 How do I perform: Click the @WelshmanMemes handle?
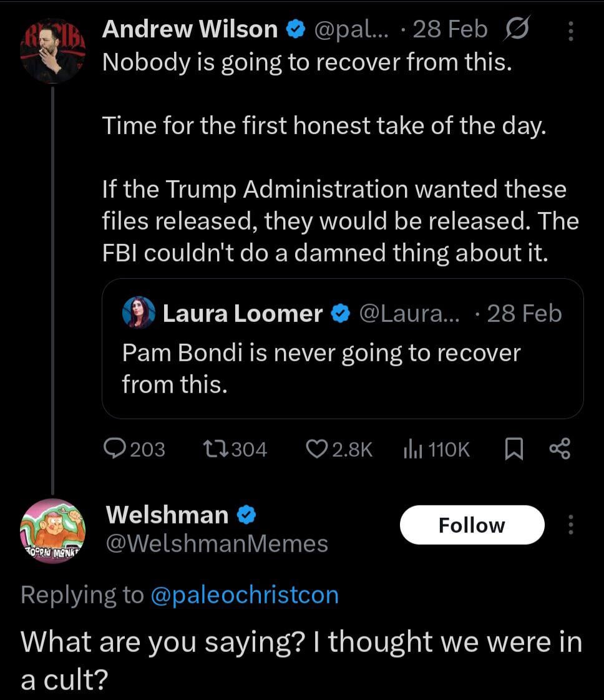pos(217,543)
